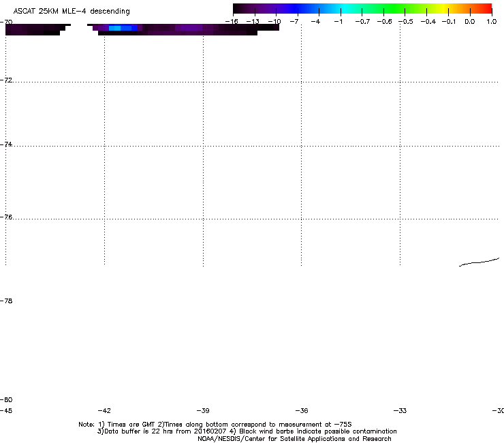Click the latitude label "-74"
The width and height of the screenshot is (504, 443).
click(x=6, y=144)
